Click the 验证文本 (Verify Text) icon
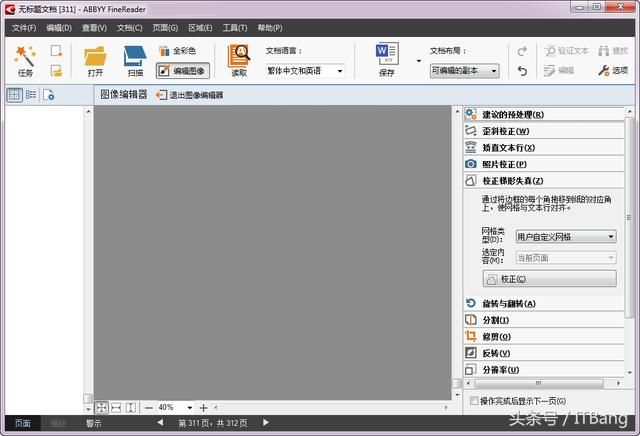640x436 pixels. (x=567, y=51)
